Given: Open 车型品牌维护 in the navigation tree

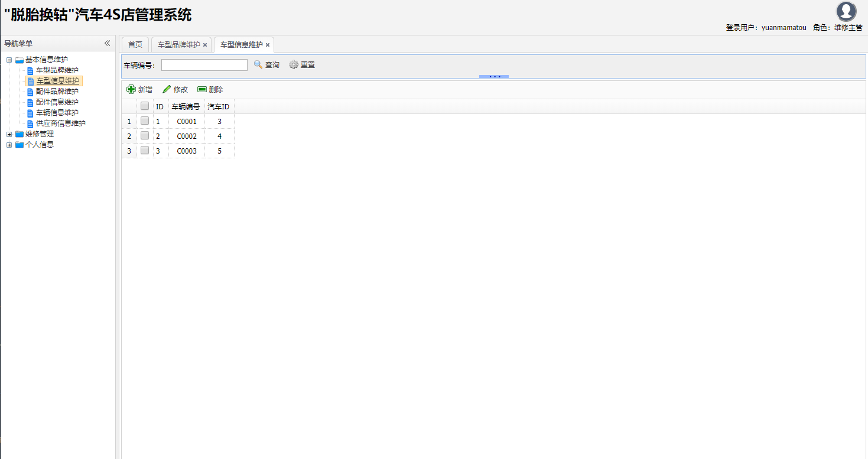Looking at the screenshot, I should pos(57,70).
